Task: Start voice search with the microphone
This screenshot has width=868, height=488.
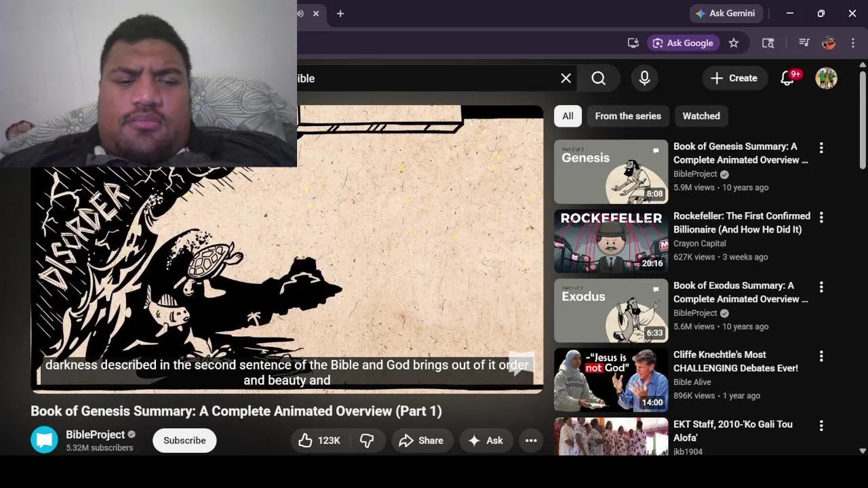Action: point(644,79)
